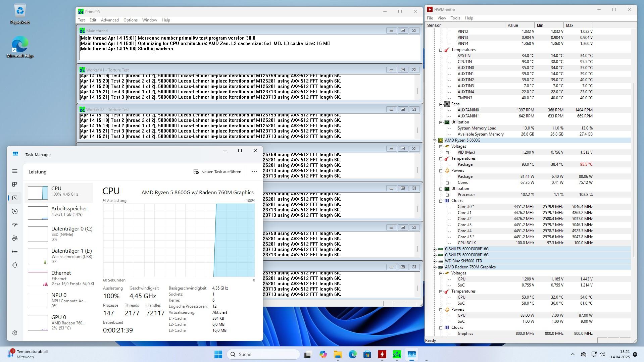Collapse the Ryzen Clocks section in HWMonitor
This screenshot has height=362, width=644.
(441, 201)
